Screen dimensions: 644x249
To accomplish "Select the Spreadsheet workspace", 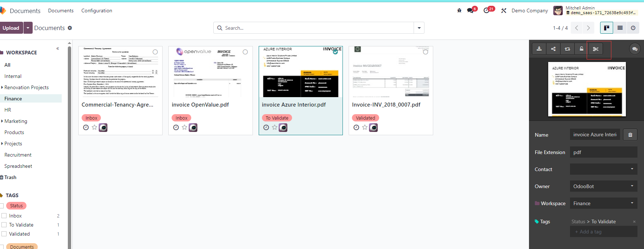I will click(18, 166).
